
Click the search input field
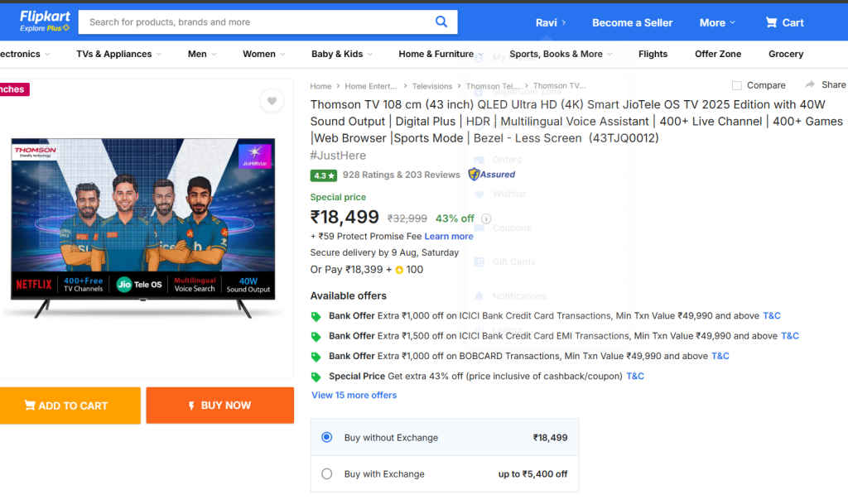point(248,22)
